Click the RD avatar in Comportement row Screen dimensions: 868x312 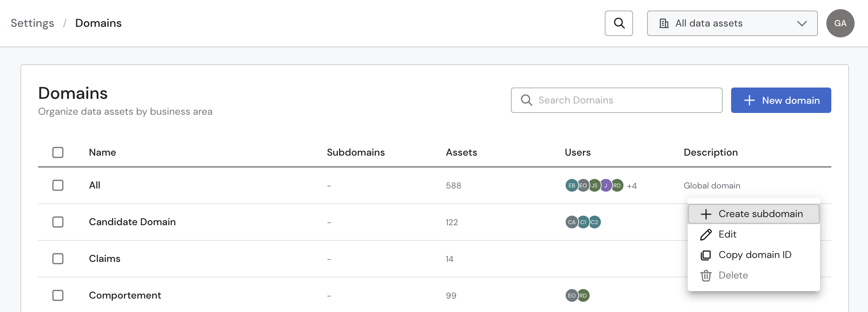[583, 295]
